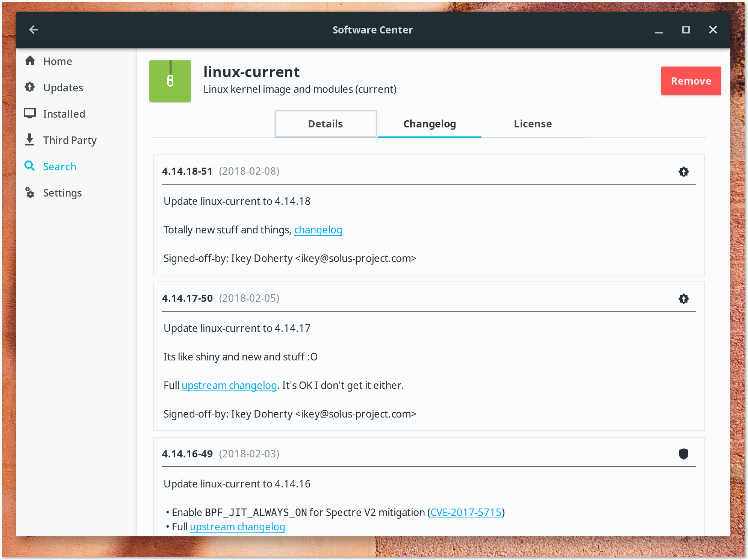Image resolution: width=748 pixels, height=560 pixels.
Task: Click the Search magnifier icon
Action: 30,166
